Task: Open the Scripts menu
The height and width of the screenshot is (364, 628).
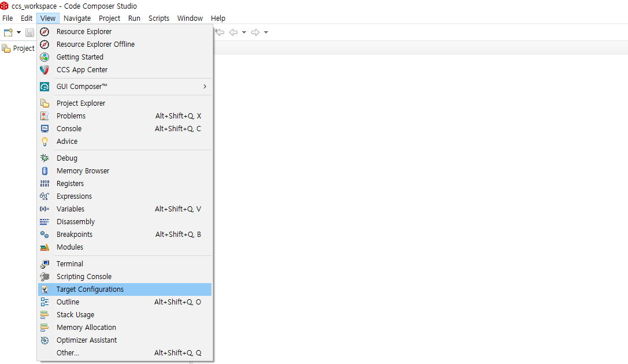Action: pyautogui.click(x=159, y=18)
